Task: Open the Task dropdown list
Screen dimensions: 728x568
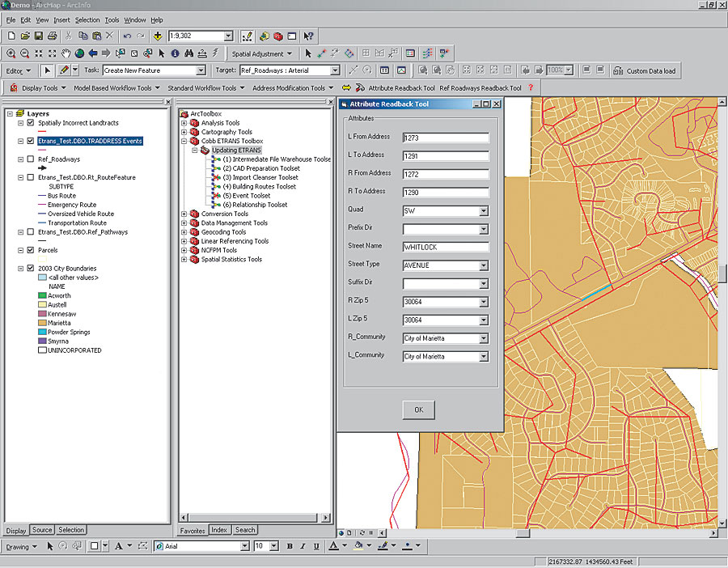Action: 201,71
